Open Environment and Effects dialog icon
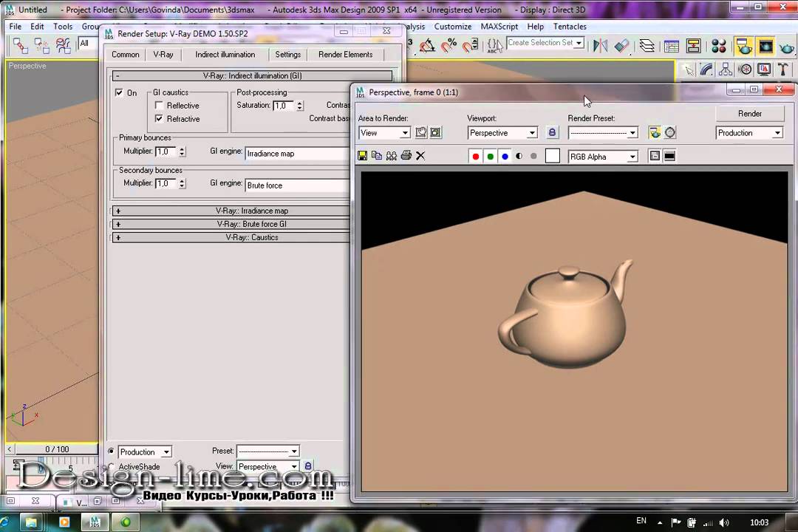 coord(670,133)
